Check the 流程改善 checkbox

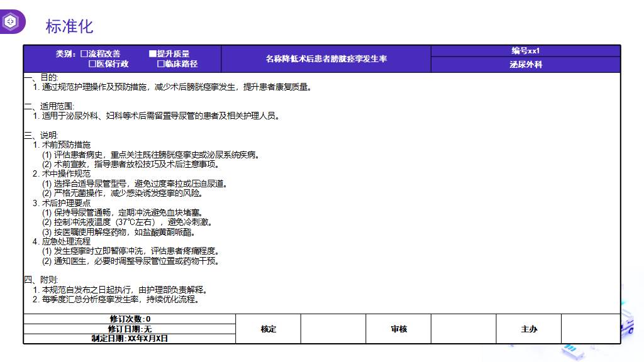(x=84, y=54)
